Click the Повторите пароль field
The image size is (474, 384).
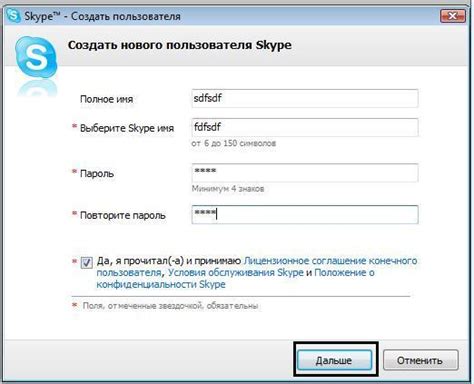pos(305,214)
